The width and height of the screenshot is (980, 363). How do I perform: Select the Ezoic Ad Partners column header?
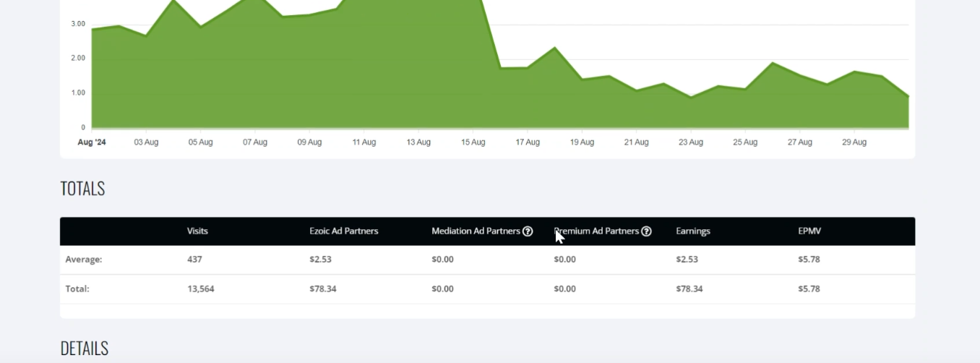344,231
